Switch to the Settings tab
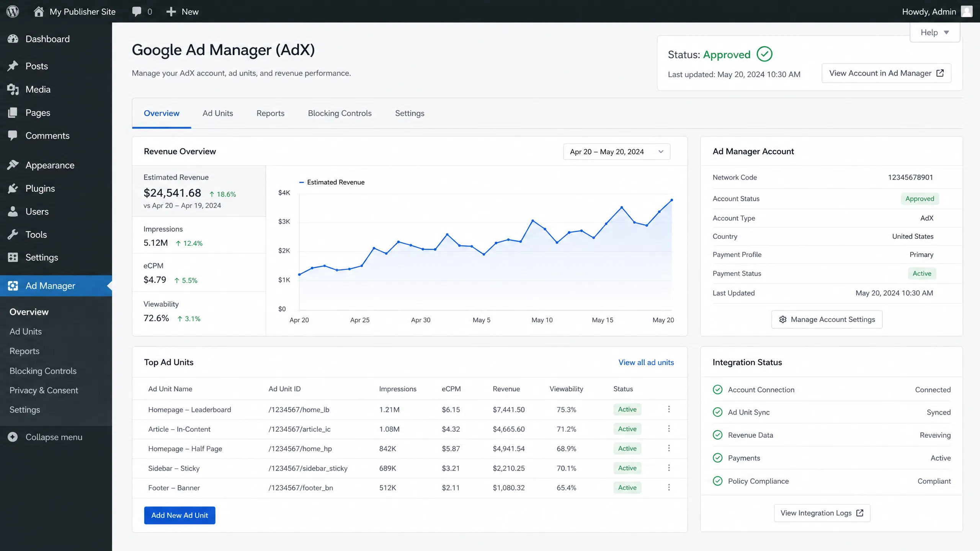This screenshot has height=551, width=980. (x=410, y=113)
